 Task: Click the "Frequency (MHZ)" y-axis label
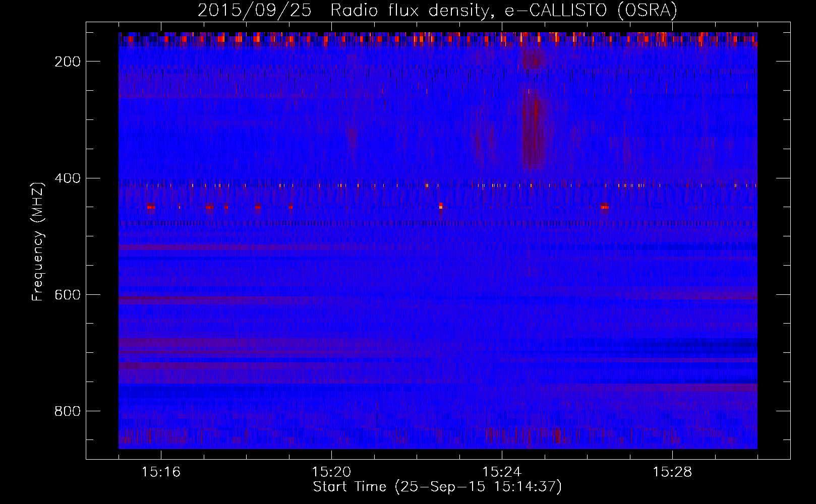38,241
